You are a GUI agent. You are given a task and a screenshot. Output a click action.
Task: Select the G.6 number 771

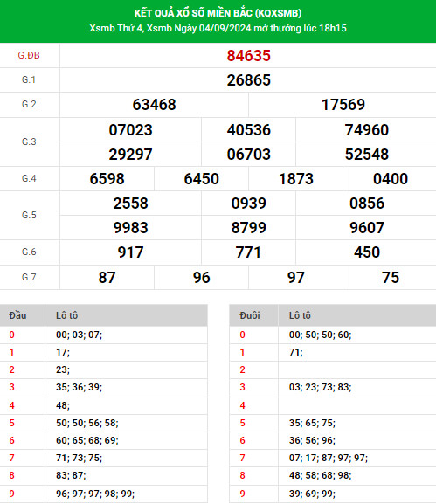(x=248, y=252)
